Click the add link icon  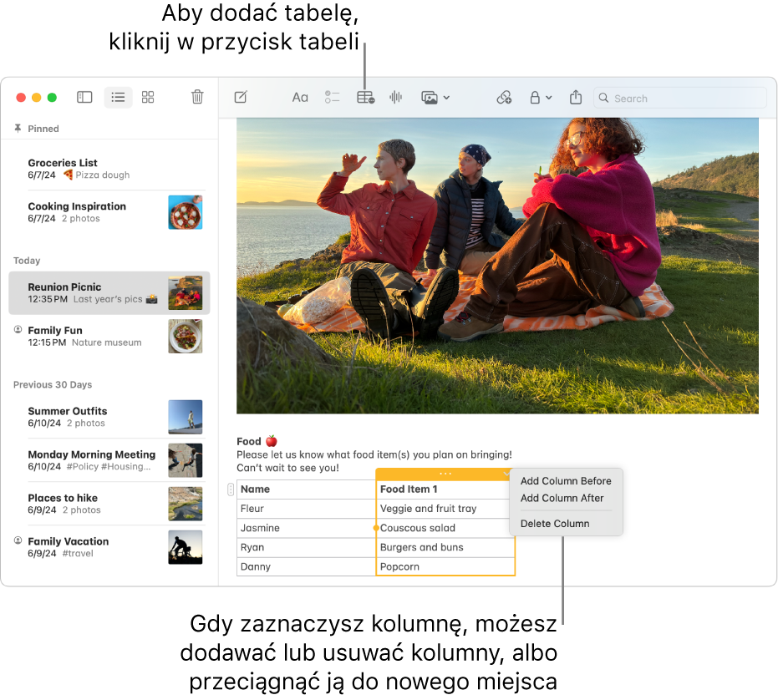[504, 98]
